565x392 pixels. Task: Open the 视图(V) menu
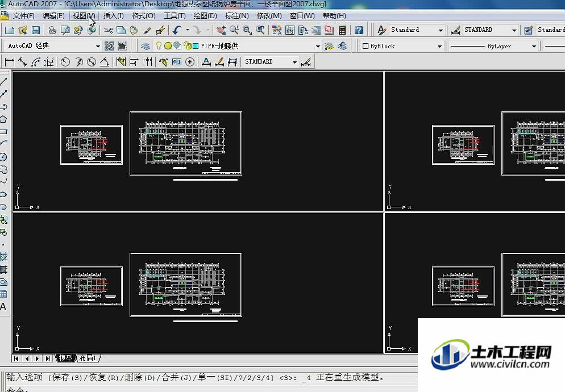coord(84,16)
